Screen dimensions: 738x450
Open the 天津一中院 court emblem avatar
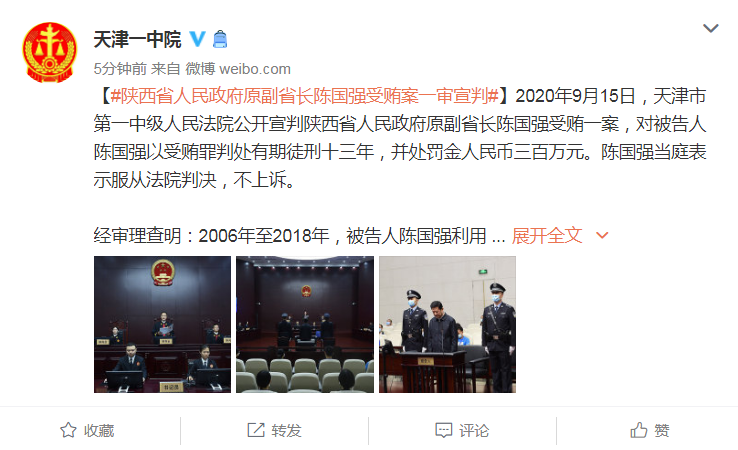pos(49,53)
